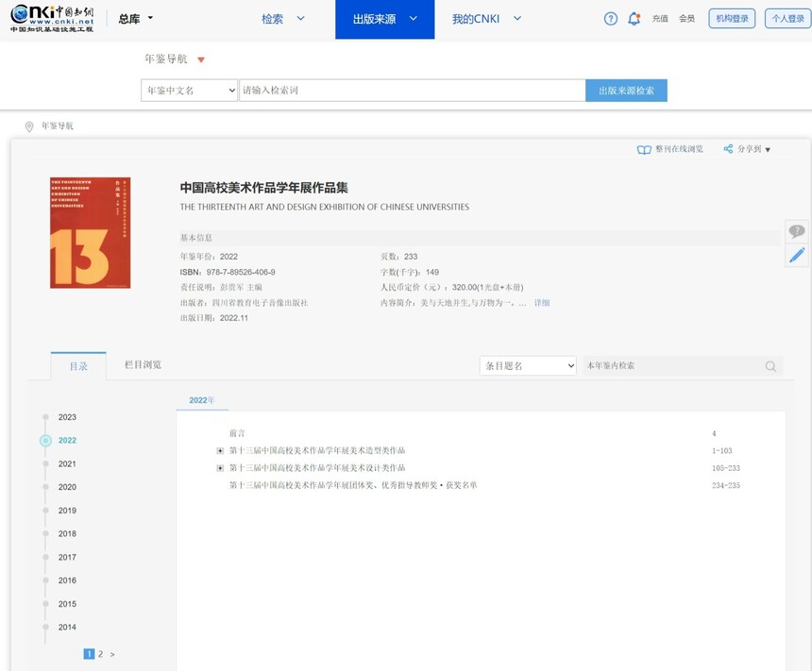This screenshot has width=812, height=671.
Task: Expand the 美术造型类作品 tree entry
Action: click(x=220, y=451)
